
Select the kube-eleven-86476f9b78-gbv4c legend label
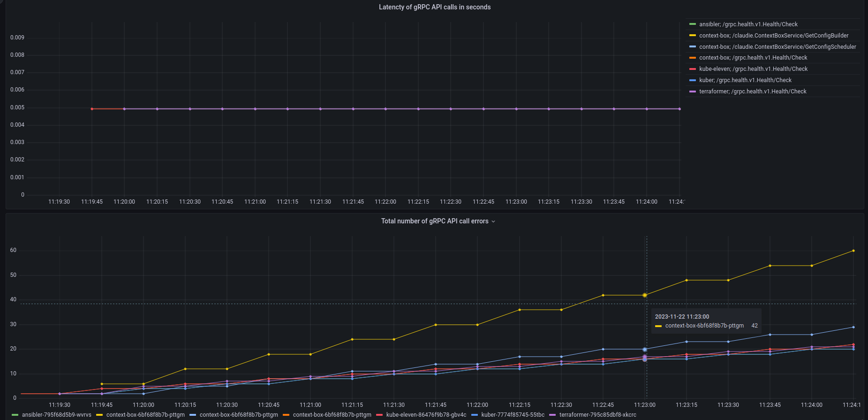(426, 415)
